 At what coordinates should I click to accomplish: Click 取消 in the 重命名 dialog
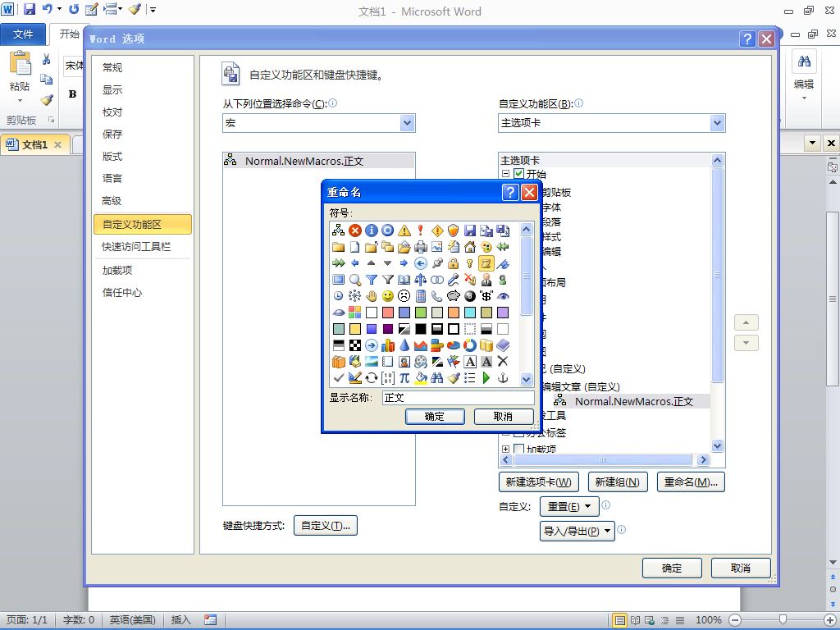[x=503, y=417]
